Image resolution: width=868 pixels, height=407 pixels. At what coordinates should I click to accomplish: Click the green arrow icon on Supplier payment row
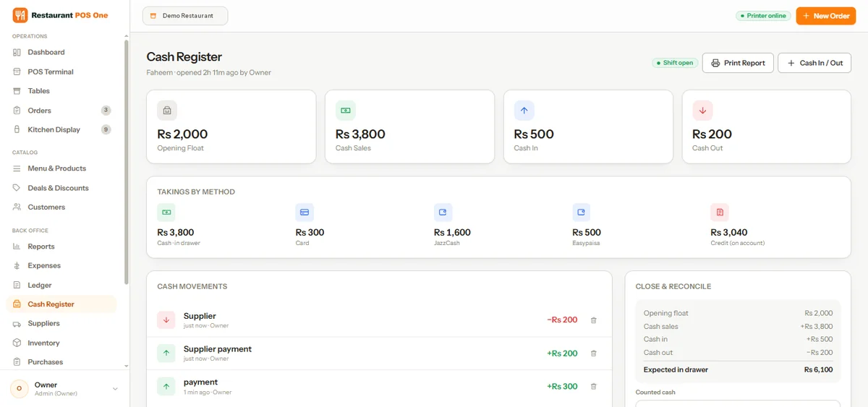(166, 354)
